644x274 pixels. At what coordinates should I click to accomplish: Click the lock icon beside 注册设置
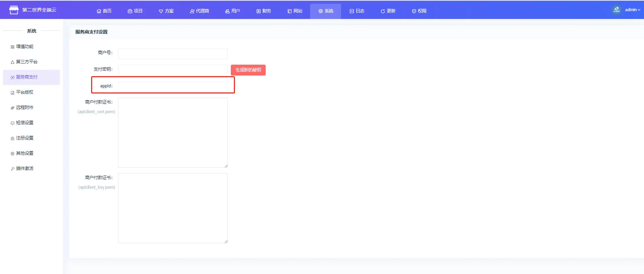(x=13, y=138)
